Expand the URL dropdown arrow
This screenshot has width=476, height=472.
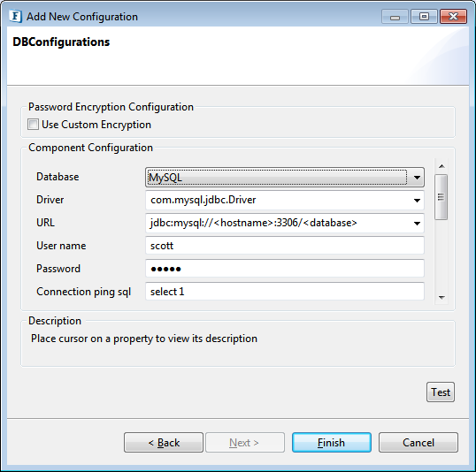(x=417, y=224)
